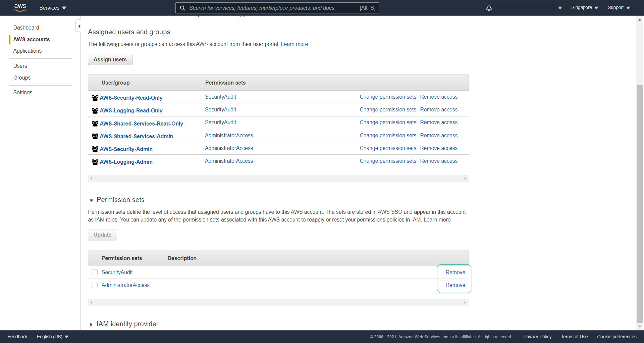Image resolution: width=644 pixels, height=343 pixels.
Task: Click the Update permission sets button
Action: pyautogui.click(x=102, y=235)
